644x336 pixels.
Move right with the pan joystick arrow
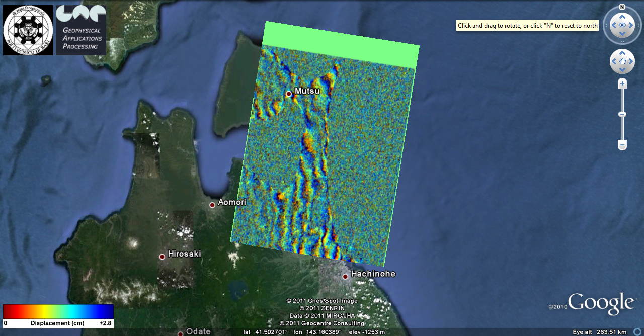(x=631, y=61)
